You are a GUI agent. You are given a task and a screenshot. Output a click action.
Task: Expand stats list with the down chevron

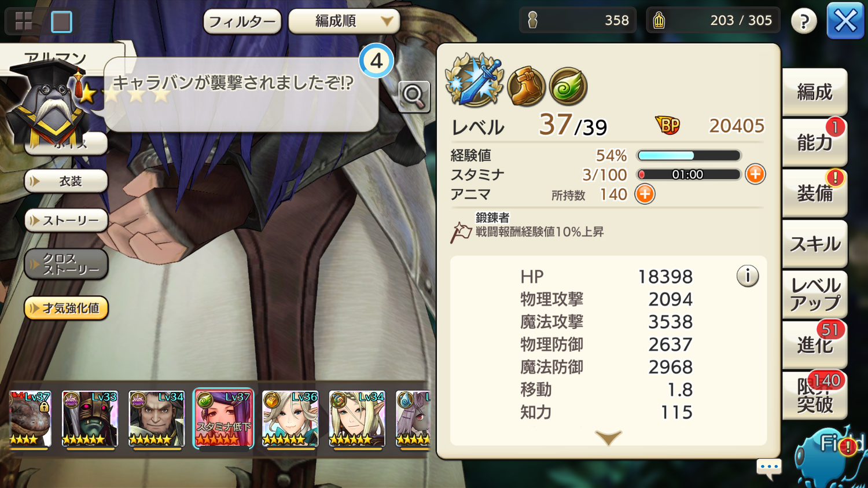pos(608,438)
